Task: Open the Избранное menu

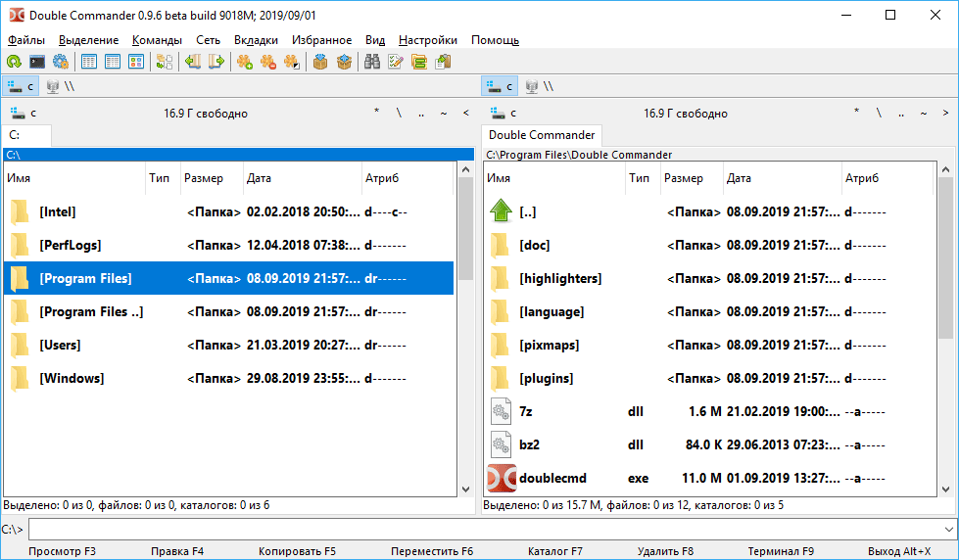Action: pos(321,40)
